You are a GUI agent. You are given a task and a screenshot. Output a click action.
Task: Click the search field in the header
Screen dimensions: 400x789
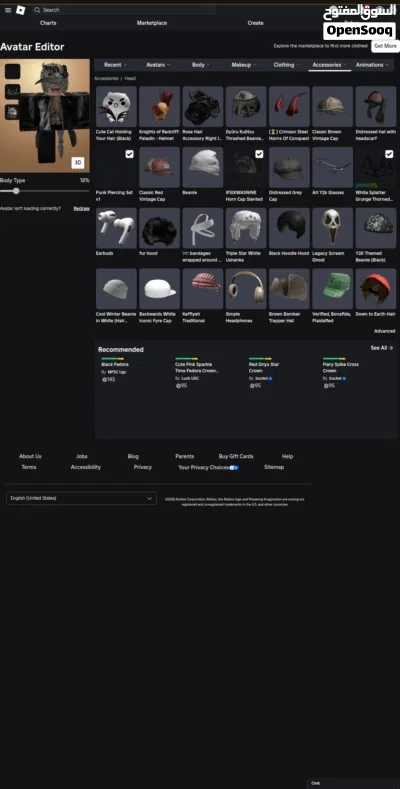coord(124,10)
